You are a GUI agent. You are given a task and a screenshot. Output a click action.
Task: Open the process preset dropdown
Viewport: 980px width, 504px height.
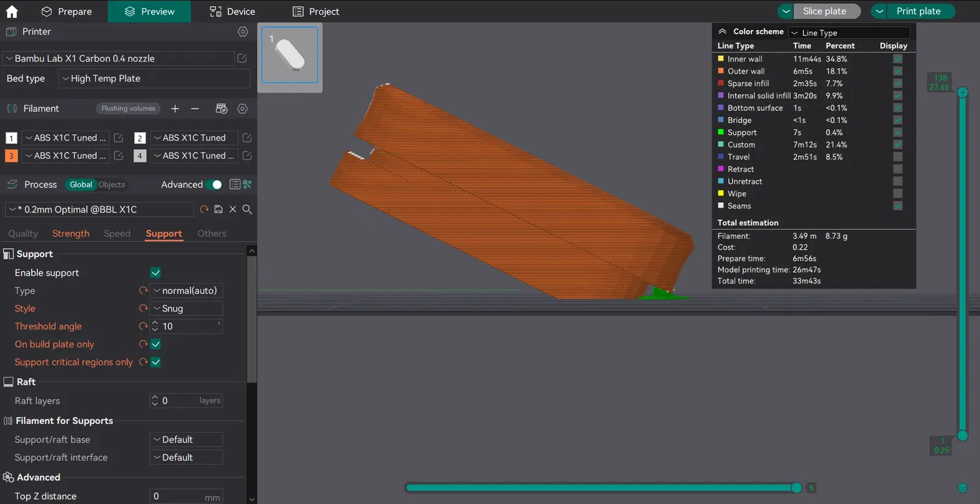tap(100, 209)
